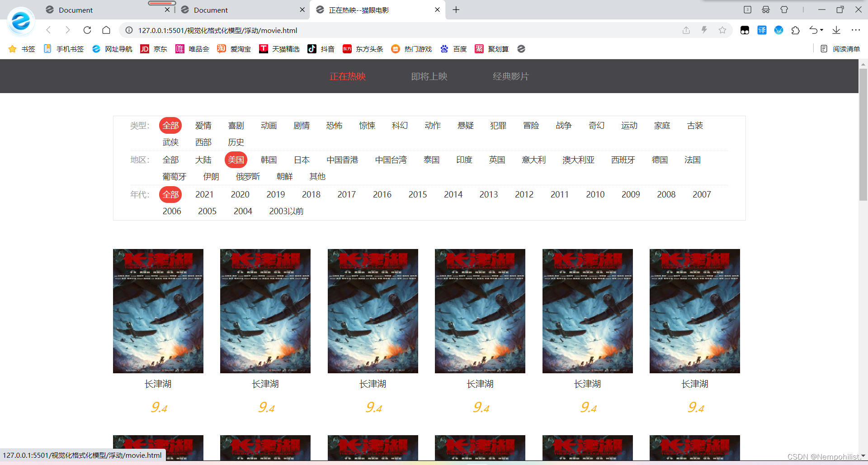
Task: Open 天猫精选 bookmark
Action: [x=279, y=49]
